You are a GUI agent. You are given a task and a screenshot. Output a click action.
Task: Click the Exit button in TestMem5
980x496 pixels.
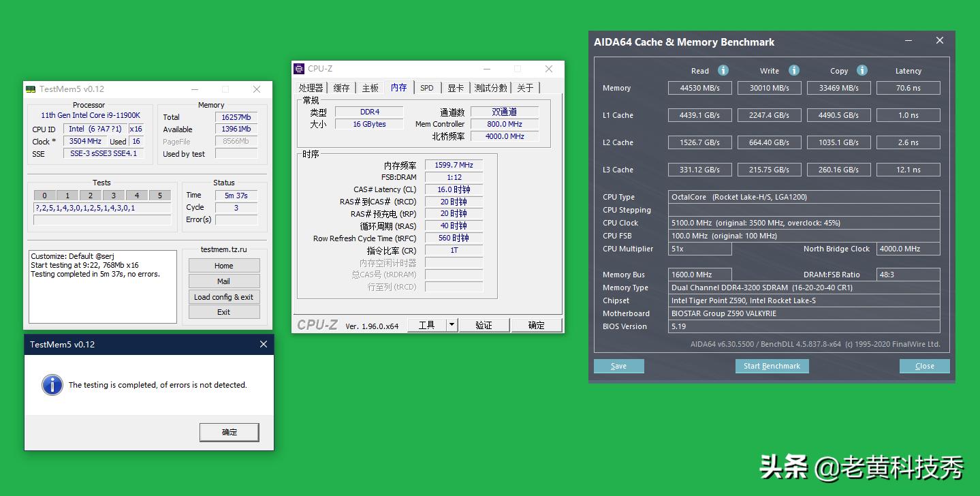click(224, 312)
